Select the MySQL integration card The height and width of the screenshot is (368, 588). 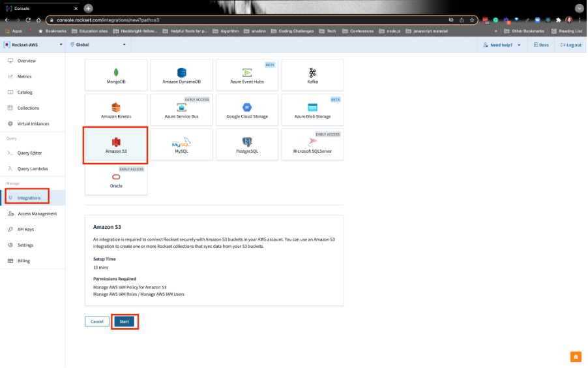point(181,145)
